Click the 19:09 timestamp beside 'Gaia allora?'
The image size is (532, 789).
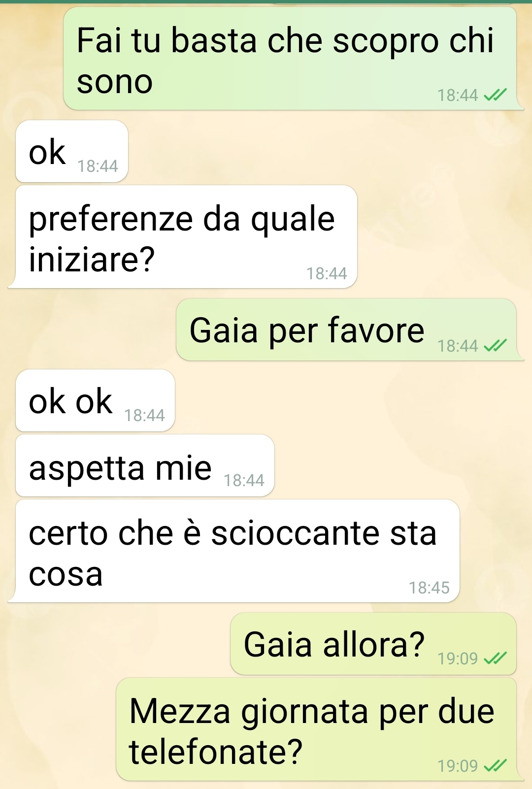458,658
